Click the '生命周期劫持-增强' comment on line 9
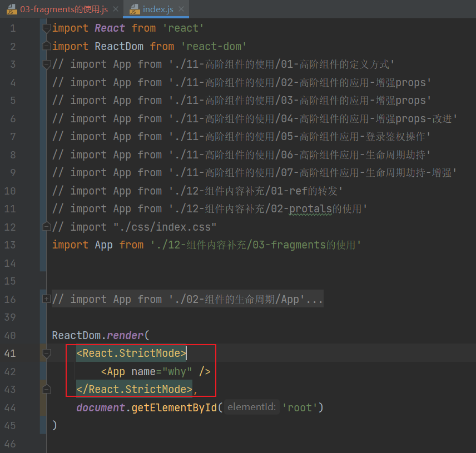 click(x=408, y=173)
